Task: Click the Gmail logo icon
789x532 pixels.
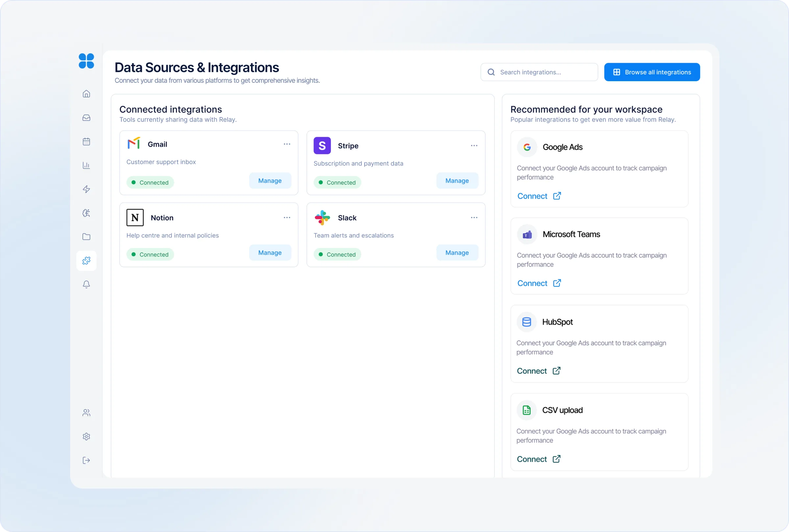Action: [134, 143]
